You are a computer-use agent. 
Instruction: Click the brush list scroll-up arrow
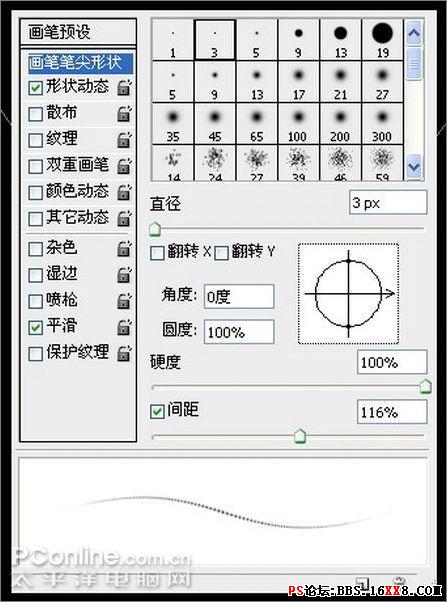point(414,33)
